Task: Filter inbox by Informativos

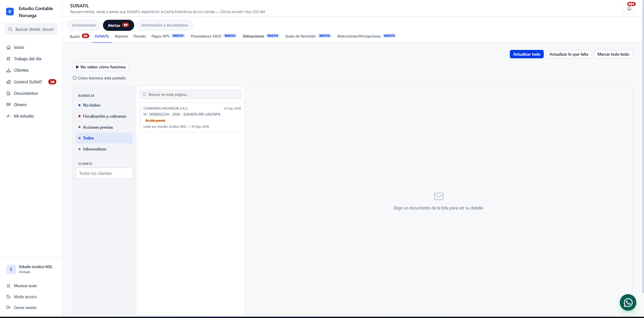Action: 104,149
